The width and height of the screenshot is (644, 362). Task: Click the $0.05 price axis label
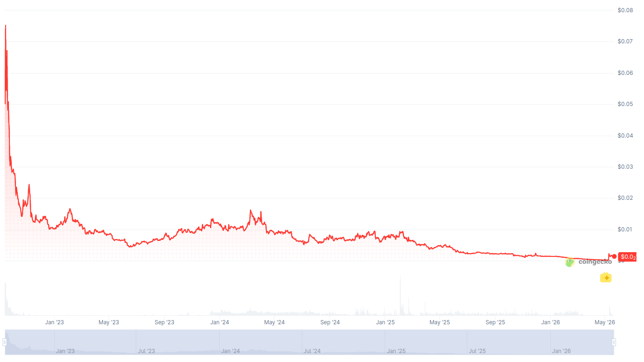(x=625, y=104)
